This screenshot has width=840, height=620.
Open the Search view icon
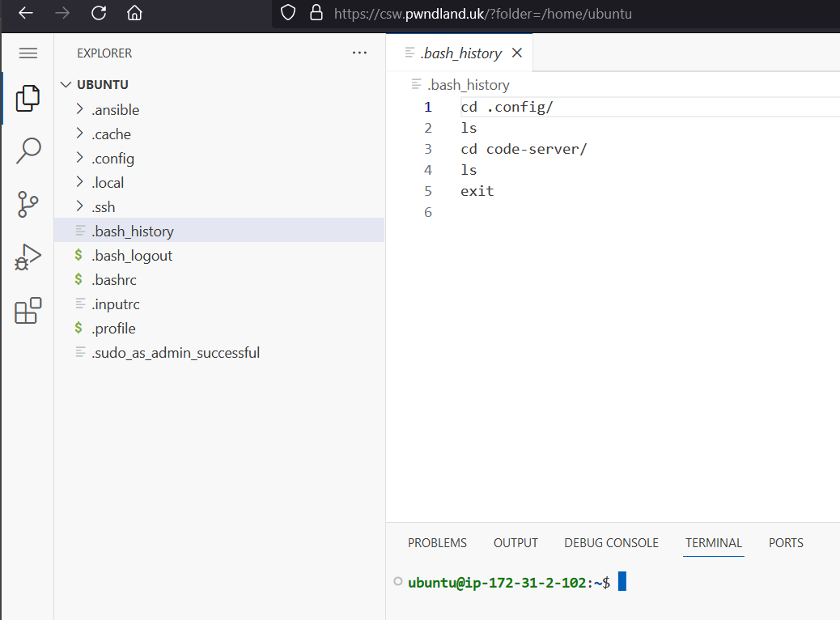[28, 151]
